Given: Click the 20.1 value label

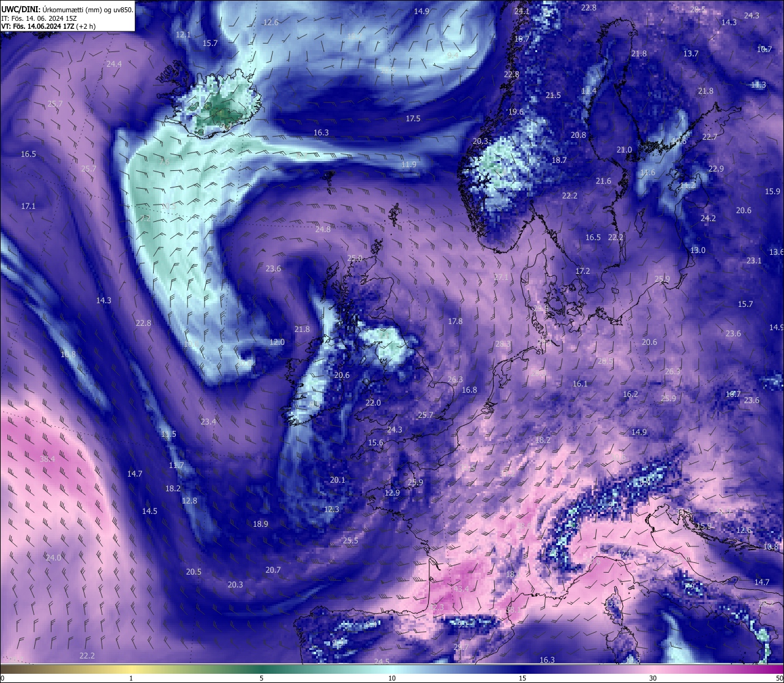Looking at the screenshot, I should [x=337, y=480].
